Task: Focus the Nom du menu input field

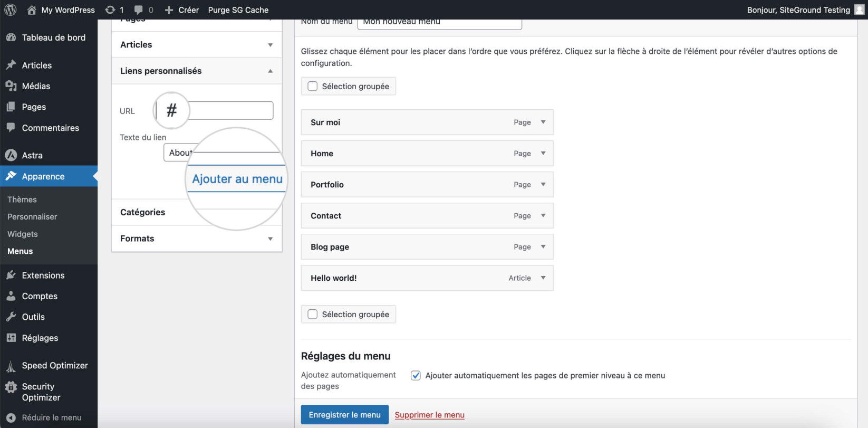Action: tap(440, 23)
